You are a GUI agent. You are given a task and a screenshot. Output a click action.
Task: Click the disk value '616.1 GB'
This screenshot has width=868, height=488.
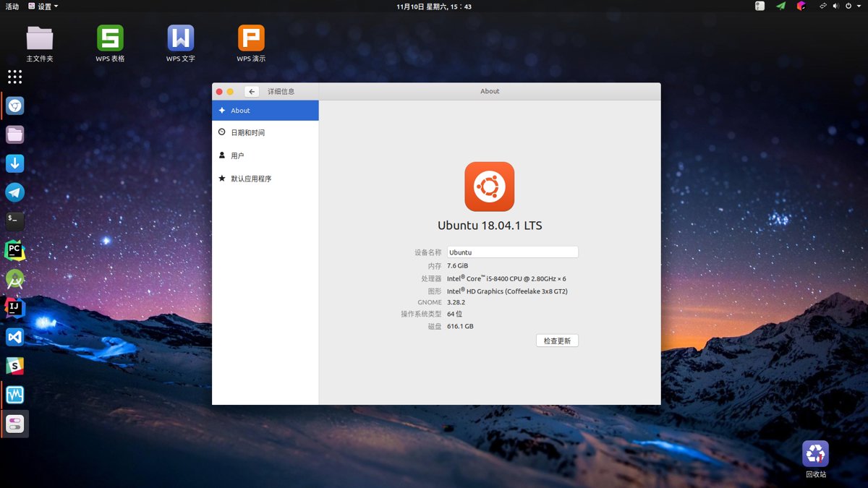pos(461,327)
